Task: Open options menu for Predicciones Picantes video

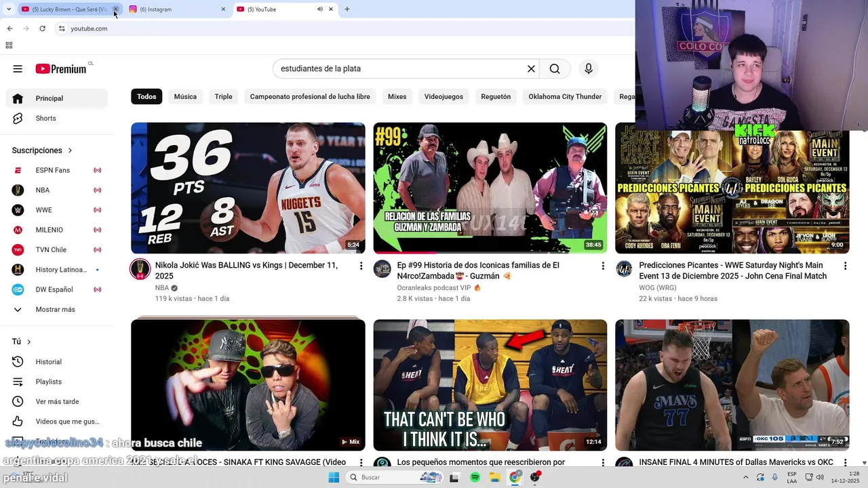Action: tap(845, 266)
